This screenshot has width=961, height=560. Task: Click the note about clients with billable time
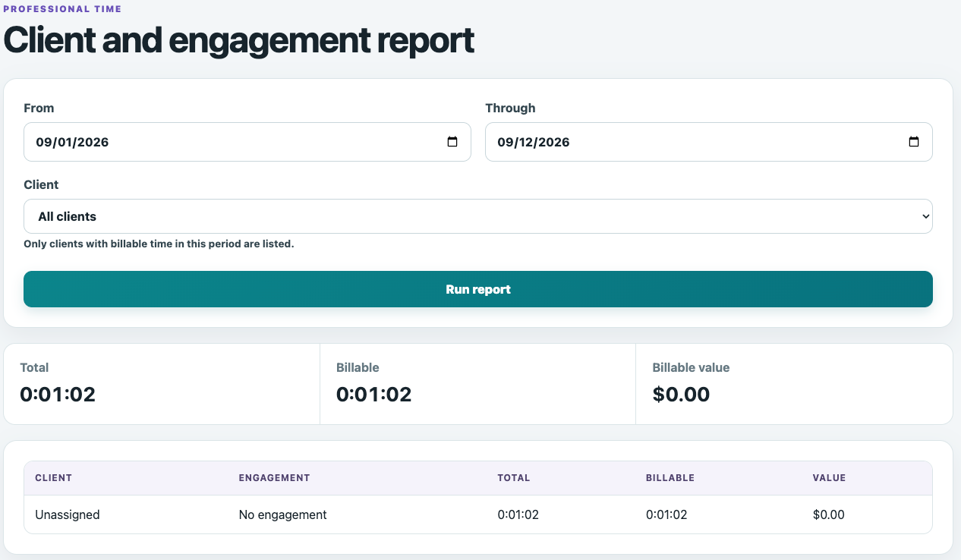[x=159, y=244]
